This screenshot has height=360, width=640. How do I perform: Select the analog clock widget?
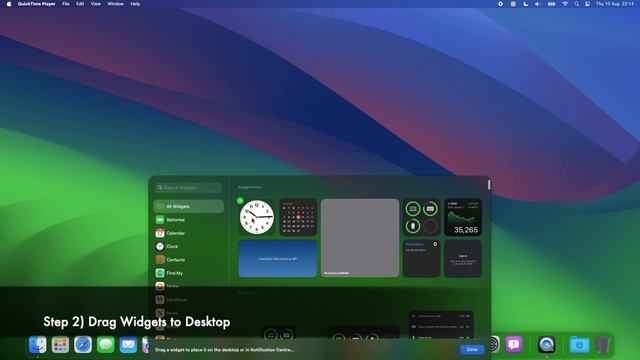point(257,217)
